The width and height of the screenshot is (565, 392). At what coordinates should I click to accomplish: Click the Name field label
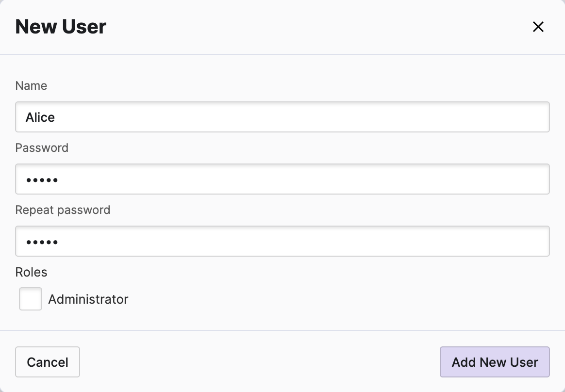tap(31, 86)
